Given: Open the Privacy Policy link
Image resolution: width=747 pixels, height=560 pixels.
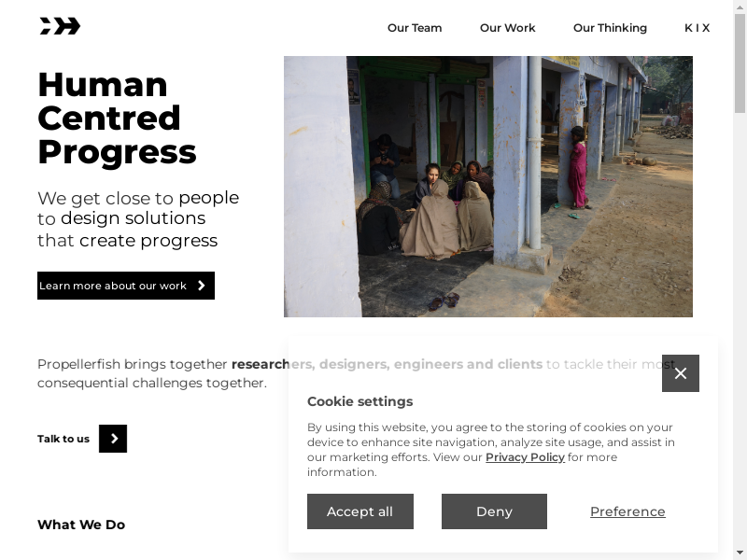Looking at the screenshot, I should pyautogui.click(x=525, y=457).
